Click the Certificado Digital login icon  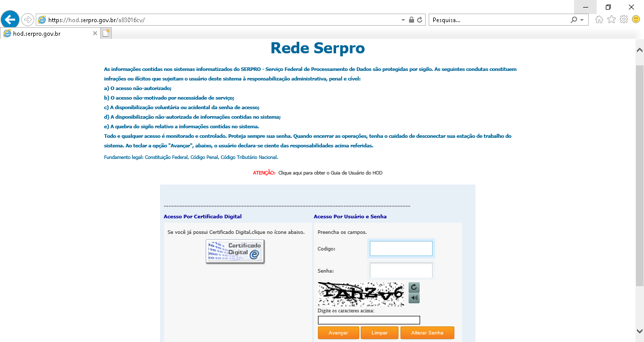tap(234, 251)
